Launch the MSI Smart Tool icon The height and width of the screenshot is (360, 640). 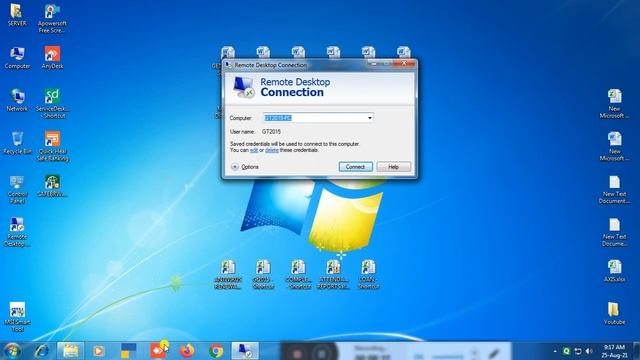[x=17, y=317]
